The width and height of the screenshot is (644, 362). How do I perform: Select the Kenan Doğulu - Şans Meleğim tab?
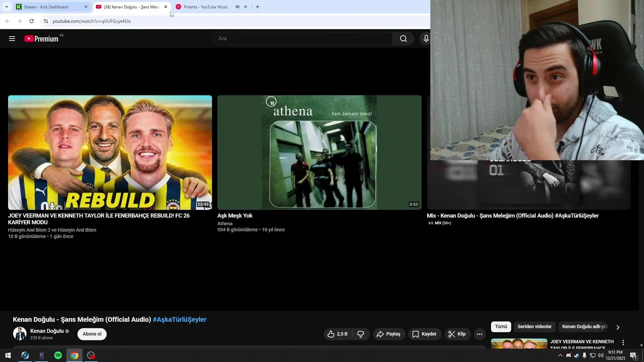(x=131, y=7)
